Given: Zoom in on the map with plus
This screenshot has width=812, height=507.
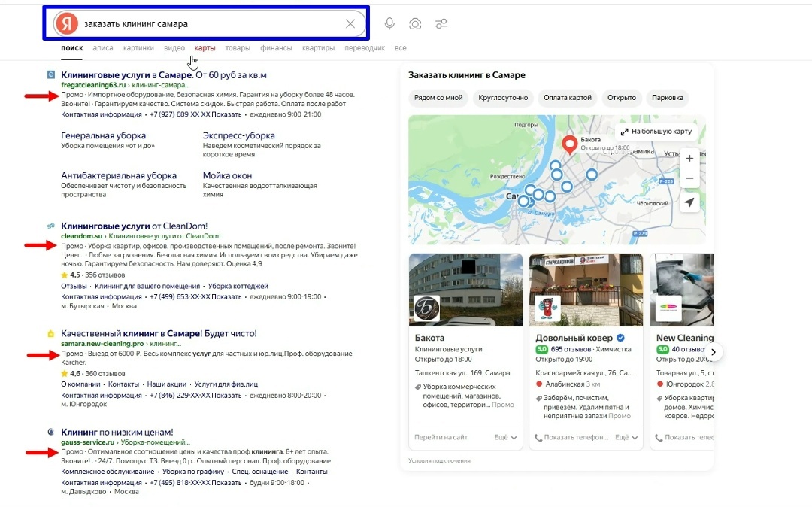Looking at the screenshot, I should [689, 159].
